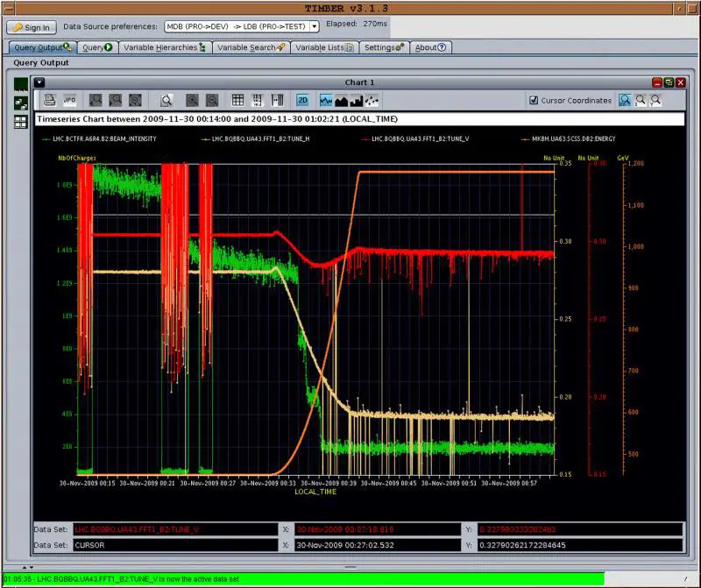Select the line chart style icon
This screenshot has height=588, width=701.
pyautogui.click(x=326, y=100)
